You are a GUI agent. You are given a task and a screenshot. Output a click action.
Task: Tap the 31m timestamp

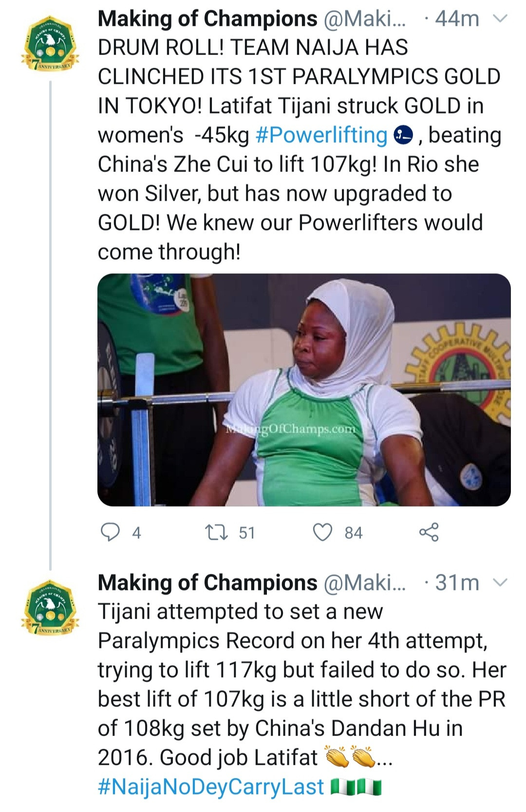coord(457,583)
